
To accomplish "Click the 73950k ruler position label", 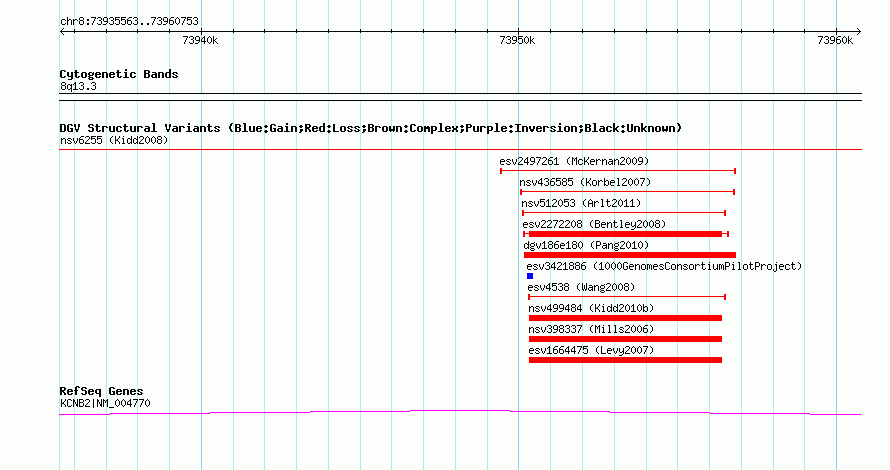I will pos(517,40).
